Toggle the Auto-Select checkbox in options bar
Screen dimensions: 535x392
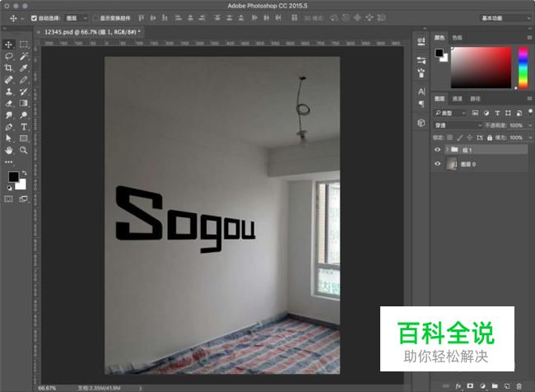pos(34,18)
